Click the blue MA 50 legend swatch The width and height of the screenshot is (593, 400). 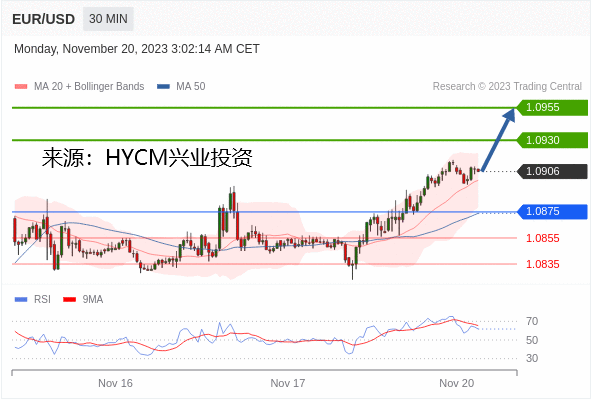163,87
